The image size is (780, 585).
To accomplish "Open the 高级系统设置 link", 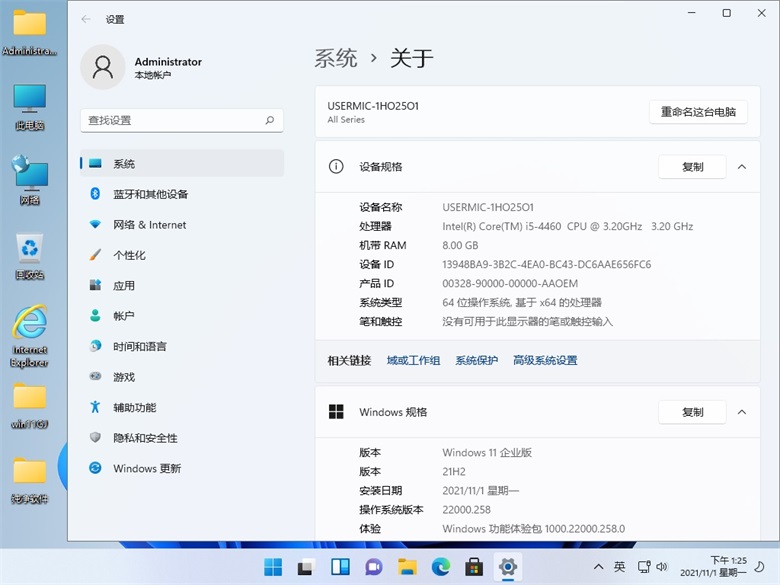I will (x=545, y=360).
